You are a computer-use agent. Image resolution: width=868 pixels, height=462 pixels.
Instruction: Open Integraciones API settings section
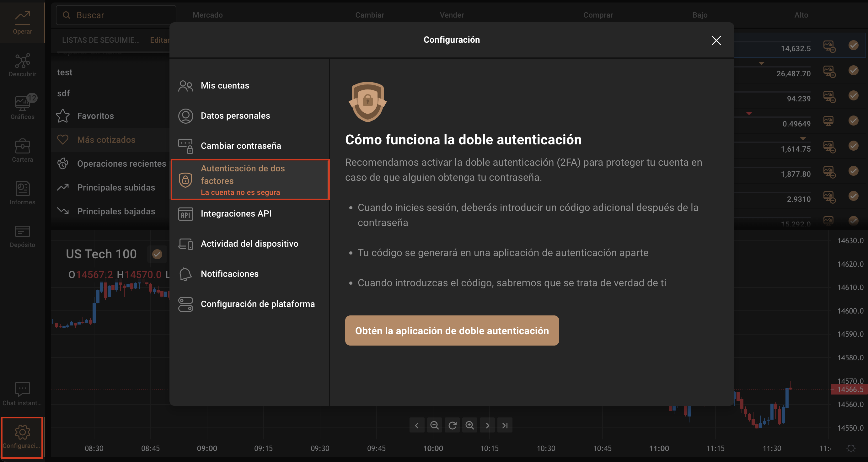click(x=236, y=213)
